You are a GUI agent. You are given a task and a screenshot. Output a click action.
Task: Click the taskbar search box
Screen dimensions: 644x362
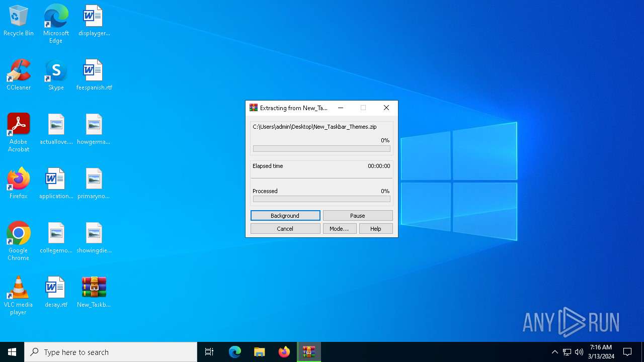point(111,352)
